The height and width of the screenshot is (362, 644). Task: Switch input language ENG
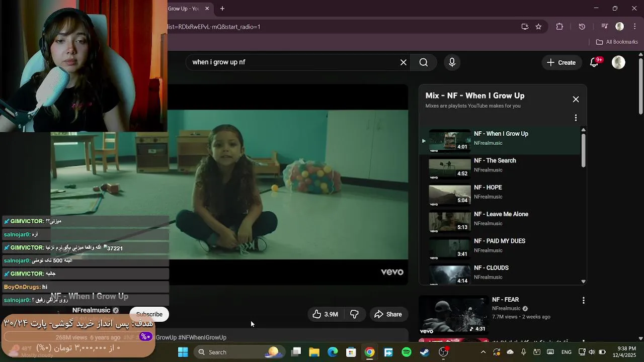pos(567,352)
